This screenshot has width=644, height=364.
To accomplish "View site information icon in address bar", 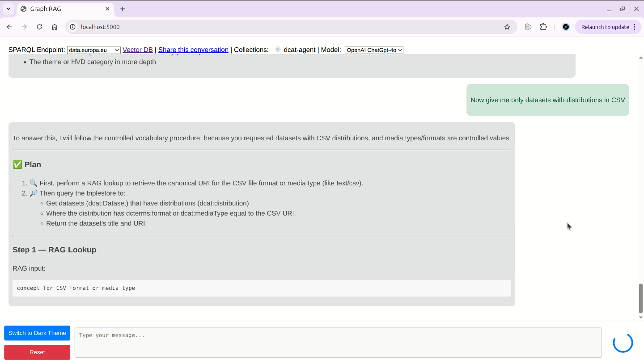I will click(x=73, y=27).
